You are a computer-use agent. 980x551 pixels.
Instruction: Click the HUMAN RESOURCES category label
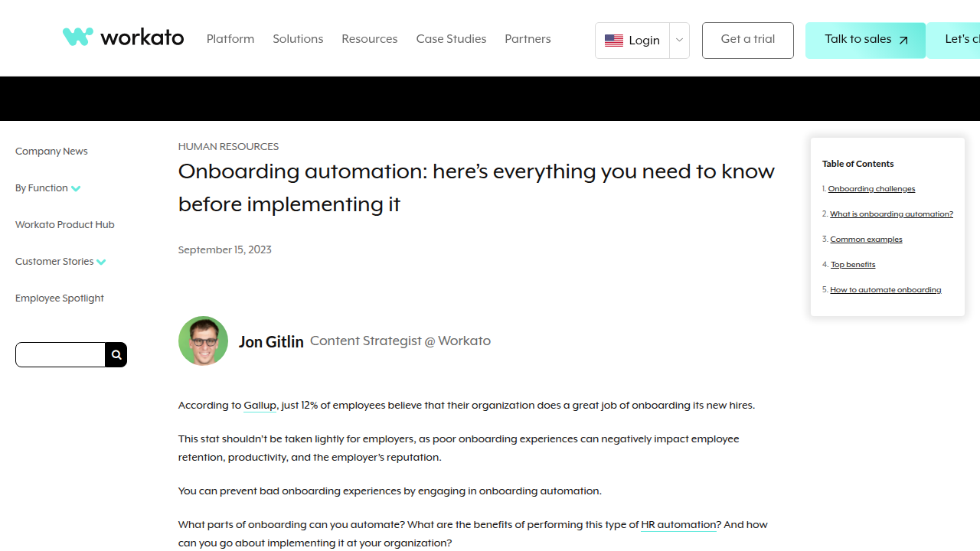[228, 147]
